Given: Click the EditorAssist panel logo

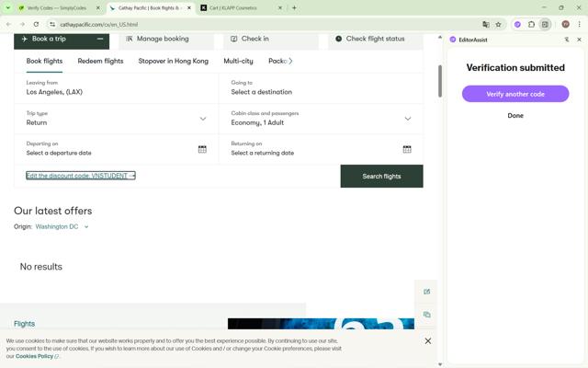Looking at the screenshot, I should [x=453, y=40].
